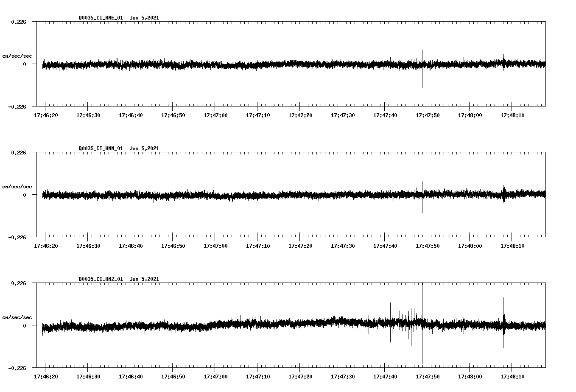Click 17:46:30 label on HNN axis
The height and width of the screenshot is (392, 576).
click(88, 246)
